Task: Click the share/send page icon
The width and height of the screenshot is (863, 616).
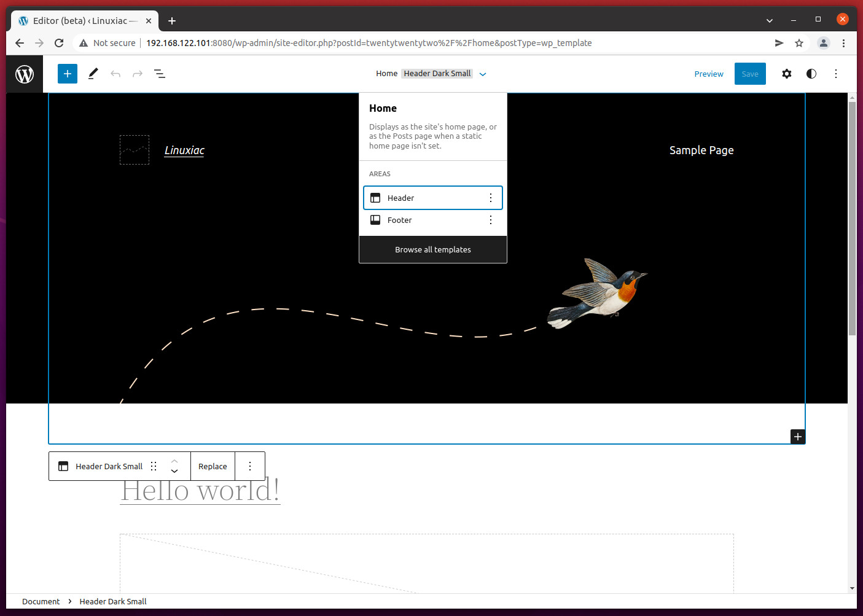Action: coord(779,43)
